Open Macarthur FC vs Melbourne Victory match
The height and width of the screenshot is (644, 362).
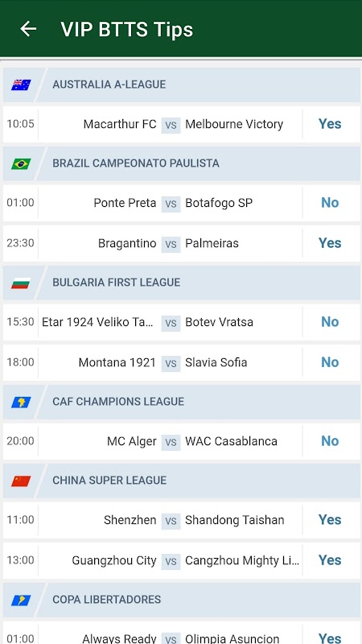182,124
